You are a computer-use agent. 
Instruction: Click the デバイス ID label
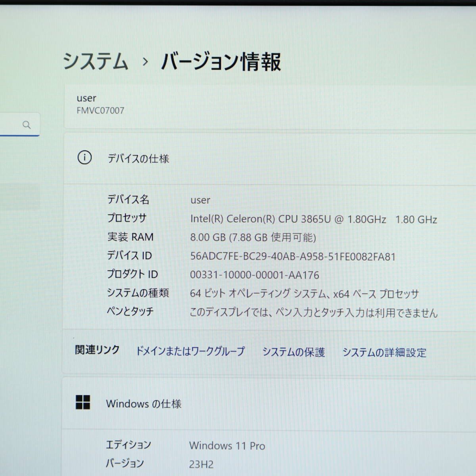tap(130, 255)
